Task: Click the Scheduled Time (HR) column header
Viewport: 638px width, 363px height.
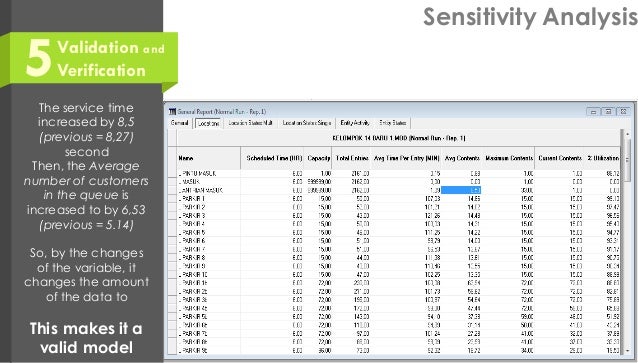Action: click(272, 158)
